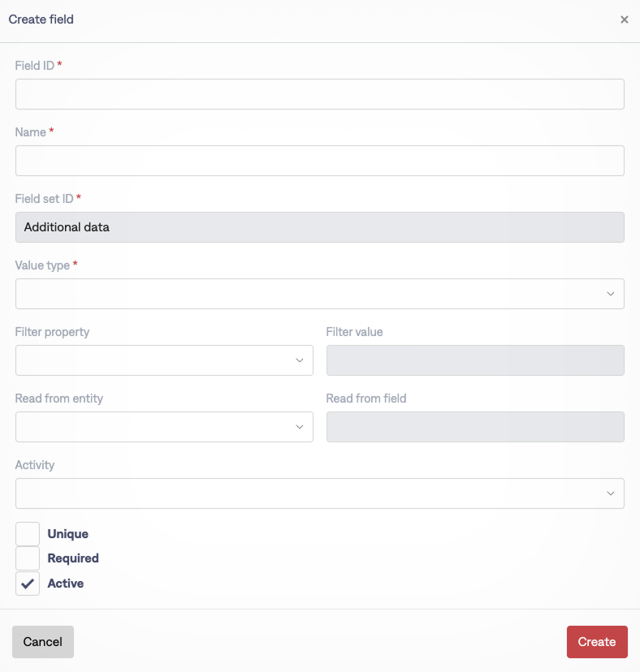Enable the Unique checkbox
This screenshot has width=640, height=672.
[28, 534]
